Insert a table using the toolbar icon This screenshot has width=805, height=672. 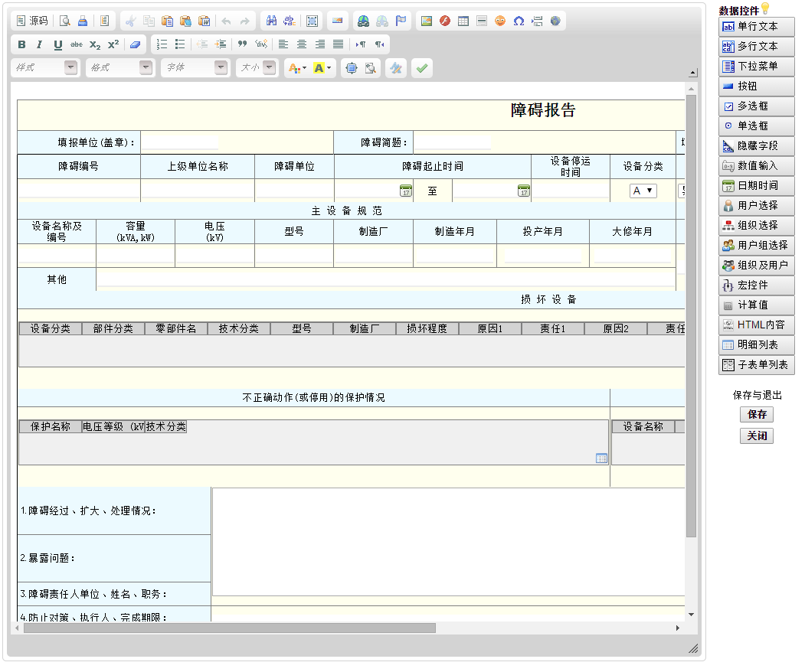(x=463, y=21)
